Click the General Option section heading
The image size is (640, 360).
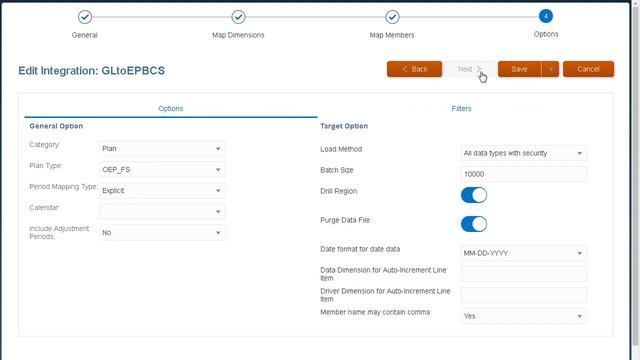pyautogui.click(x=56, y=126)
